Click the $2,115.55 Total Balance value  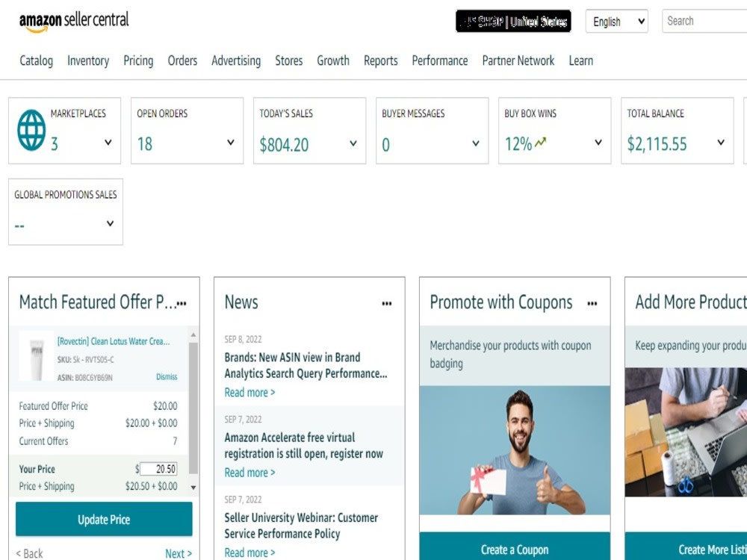657,144
